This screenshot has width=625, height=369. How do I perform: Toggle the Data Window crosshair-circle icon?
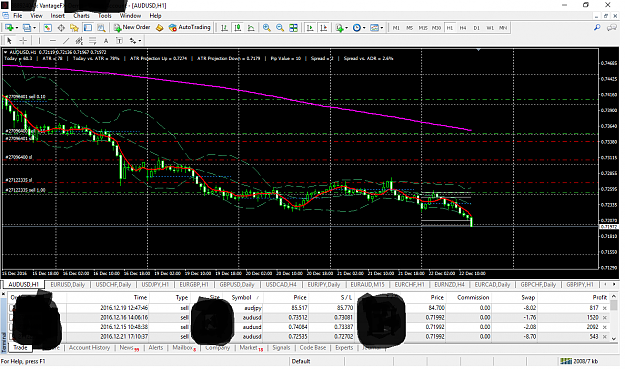61,27
